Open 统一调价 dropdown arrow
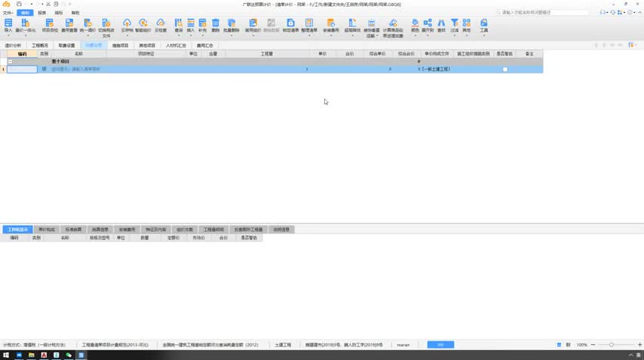This screenshot has width=644, height=360. coord(87,35)
